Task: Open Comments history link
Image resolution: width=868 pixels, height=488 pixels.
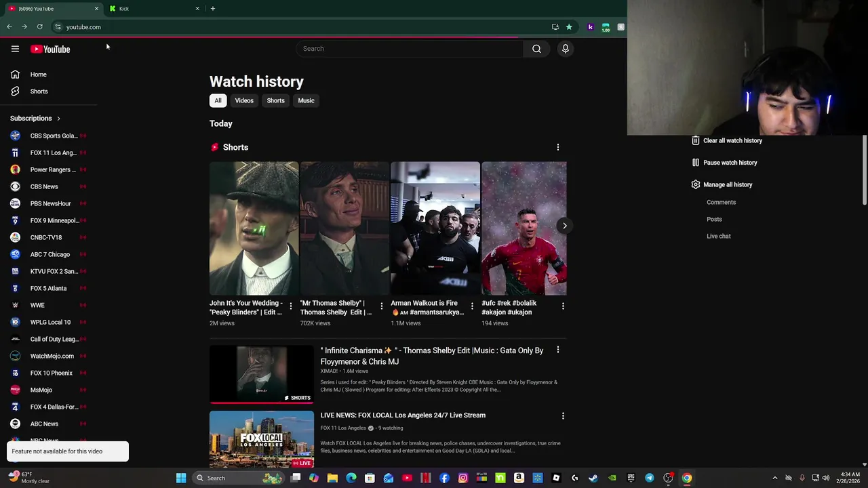Action: tap(721, 202)
